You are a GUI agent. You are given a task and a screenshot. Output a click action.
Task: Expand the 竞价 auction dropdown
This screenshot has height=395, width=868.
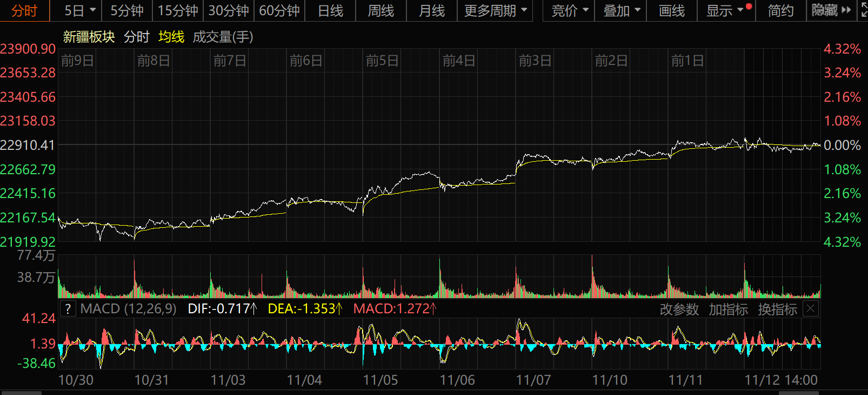pos(570,10)
